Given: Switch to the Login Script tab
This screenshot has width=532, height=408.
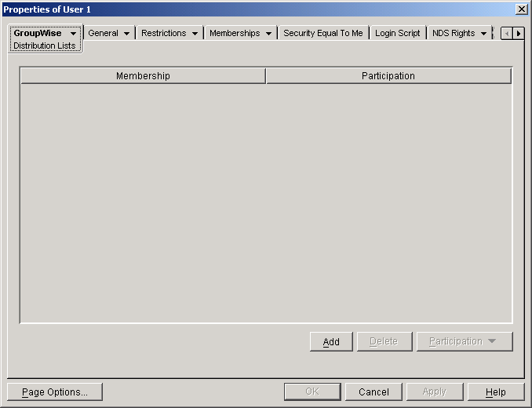Looking at the screenshot, I should pos(397,34).
